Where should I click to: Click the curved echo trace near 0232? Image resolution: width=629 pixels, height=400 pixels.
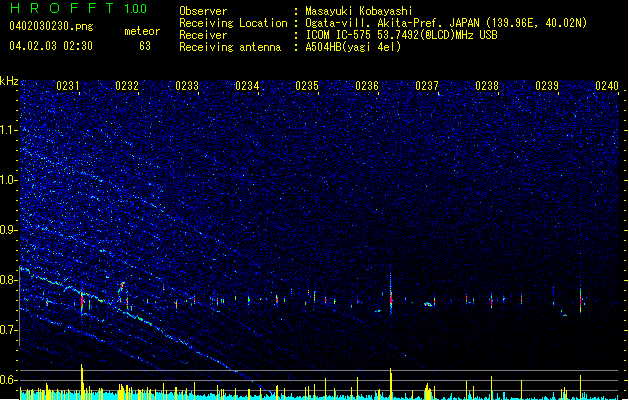coord(120,290)
